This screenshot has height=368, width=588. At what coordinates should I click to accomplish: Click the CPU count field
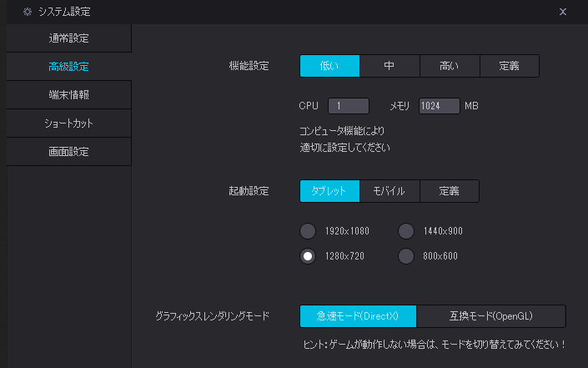click(349, 106)
